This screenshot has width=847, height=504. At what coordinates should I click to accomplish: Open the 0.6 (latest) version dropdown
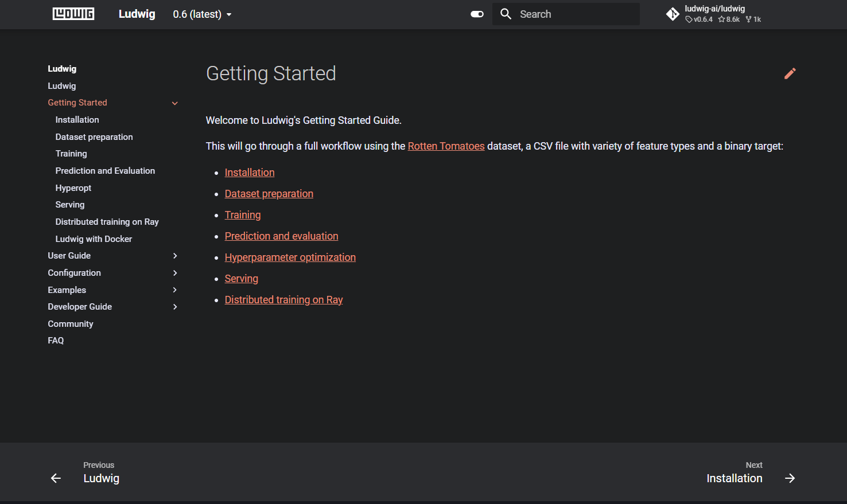[x=202, y=14]
